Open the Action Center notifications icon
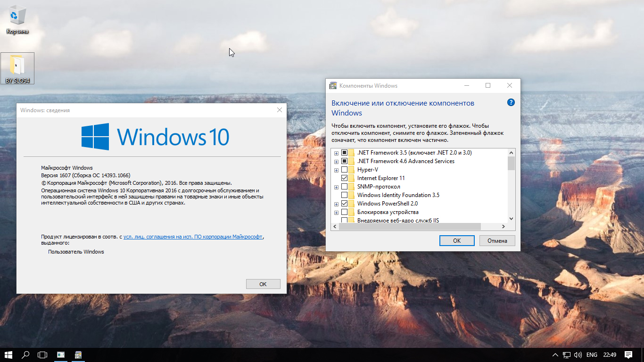The image size is (644, 362). click(x=628, y=354)
